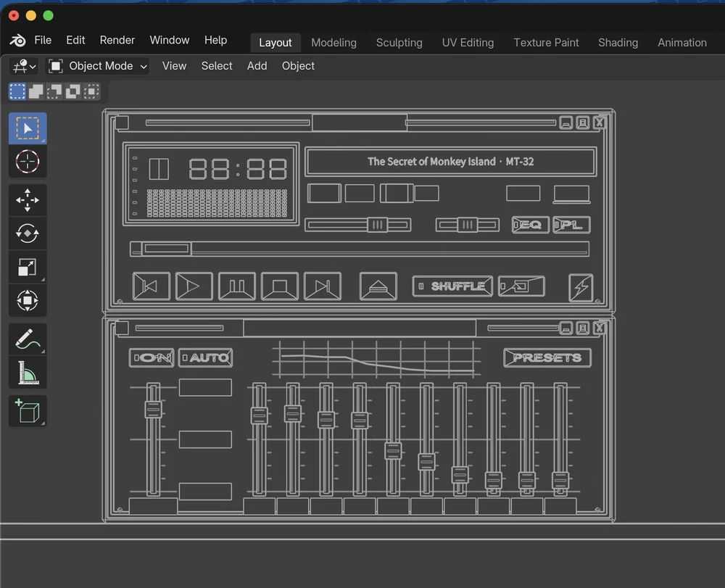
Task: Click the PL button mesh in viewport
Action: pyautogui.click(x=571, y=225)
